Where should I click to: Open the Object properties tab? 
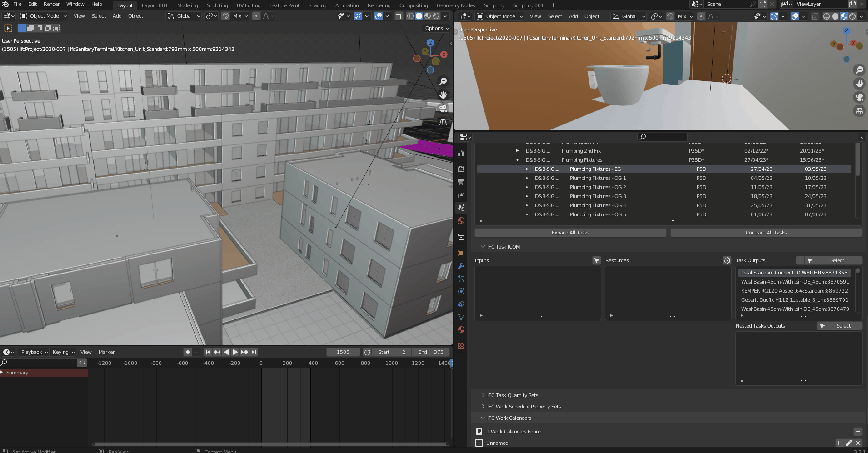point(461,253)
